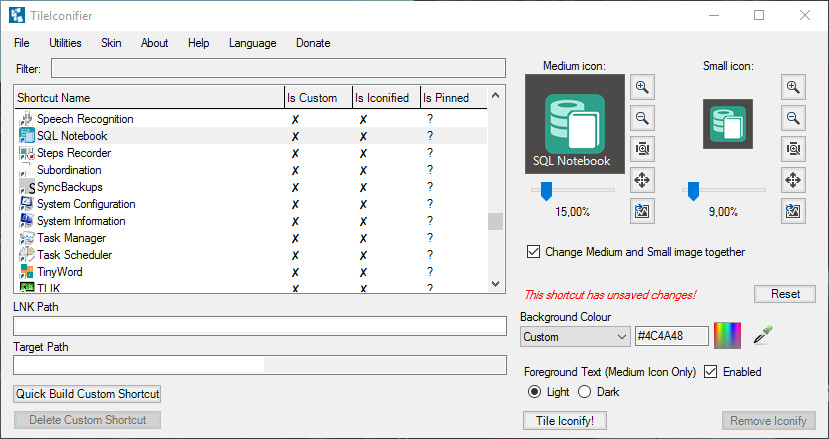Click the small icon move/center arrows button
829x439 pixels.
pos(793,180)
